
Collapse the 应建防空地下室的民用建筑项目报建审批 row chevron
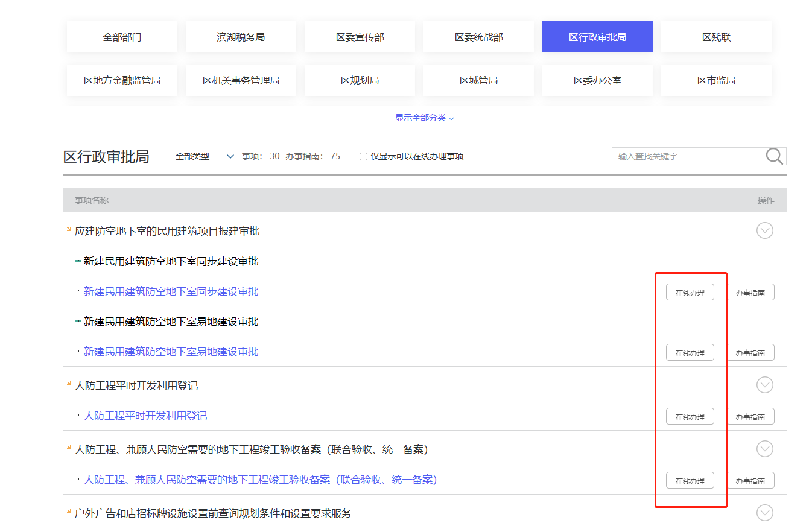coord(764,231)
